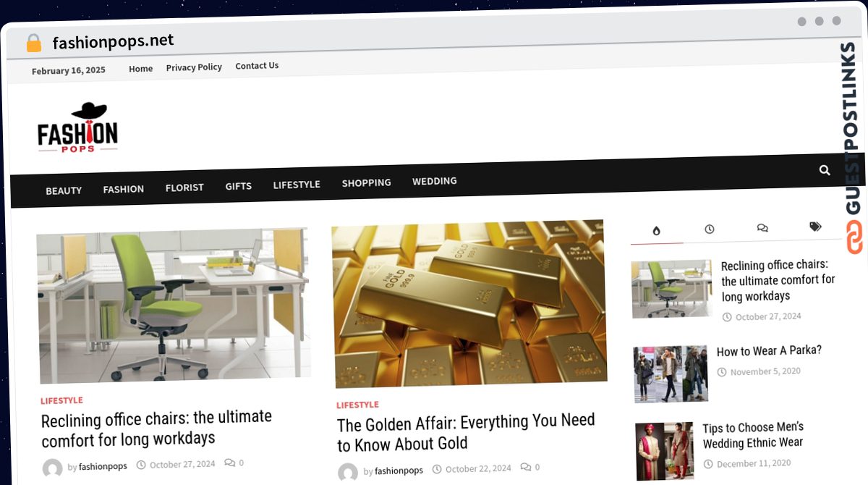Image resolution: width=868 pixels, height=485 pixels.
Task: Click author avatar under The Golden Affair article
Action: click(x=348, y=473)
